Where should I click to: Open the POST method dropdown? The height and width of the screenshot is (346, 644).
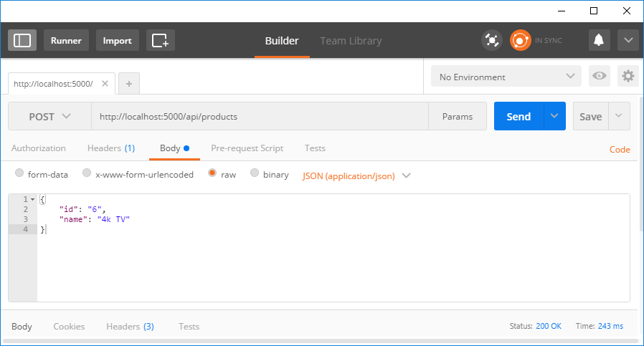pyautogui.click(x=49, y=116)
